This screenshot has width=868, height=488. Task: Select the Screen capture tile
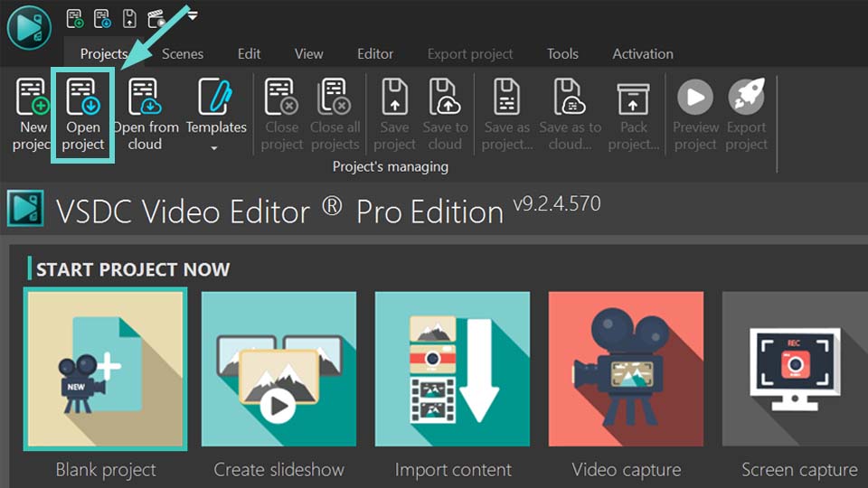click(795, 369)
